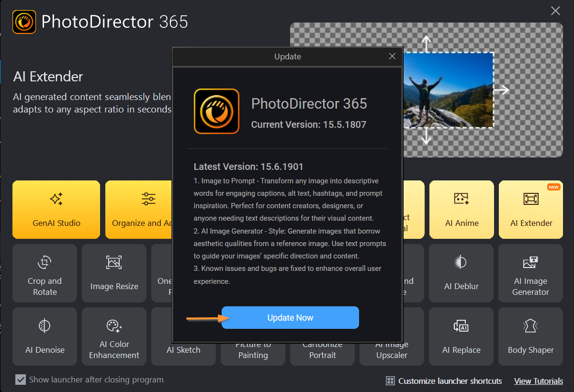Close the Update dialog
Viewport: 574px width, 392px height.
click(x=392, y=56)
